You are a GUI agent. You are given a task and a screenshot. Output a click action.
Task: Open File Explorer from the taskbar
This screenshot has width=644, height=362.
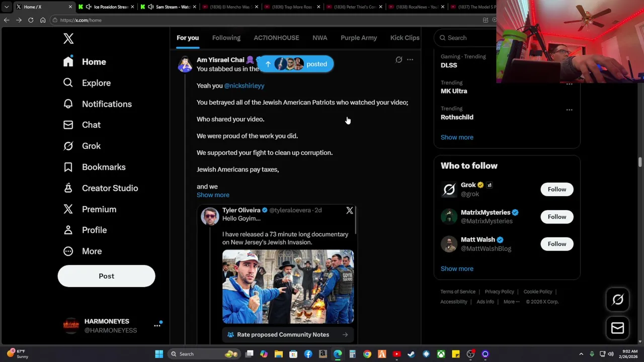tap(279, 354)
